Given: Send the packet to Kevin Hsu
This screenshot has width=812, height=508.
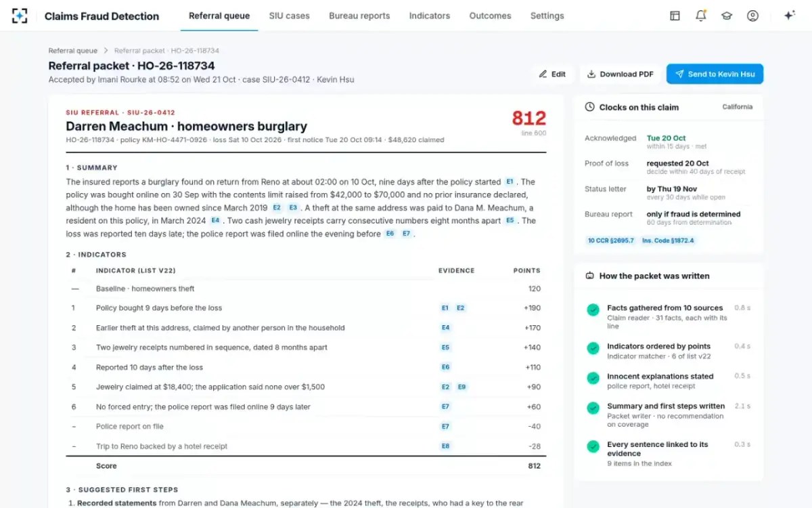Looking at the screenshot, I should click(715, 75).
